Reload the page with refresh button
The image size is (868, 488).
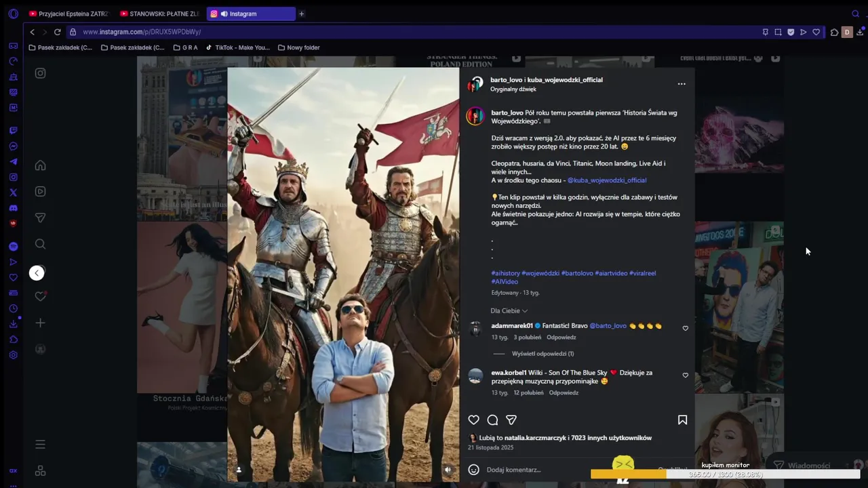(x=58, y=32)
